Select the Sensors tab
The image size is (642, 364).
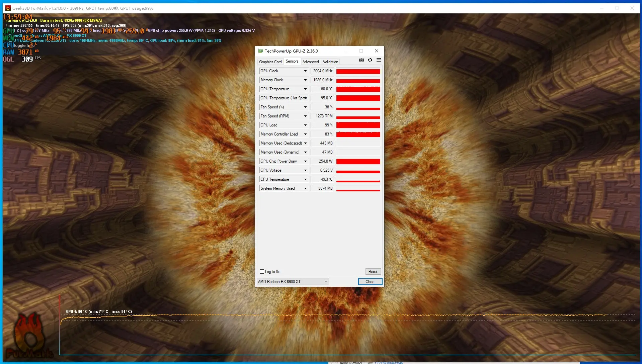tap(292, 61)
